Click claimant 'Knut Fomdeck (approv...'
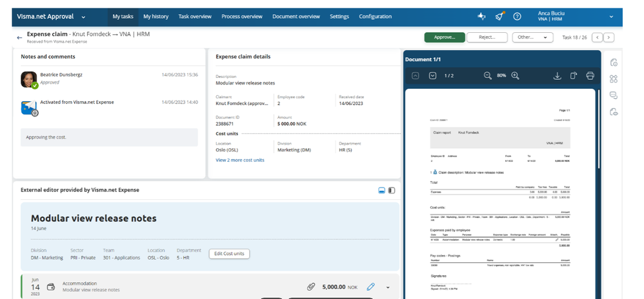The width and height of the screenshot is (644, 299). pos(243,103)
